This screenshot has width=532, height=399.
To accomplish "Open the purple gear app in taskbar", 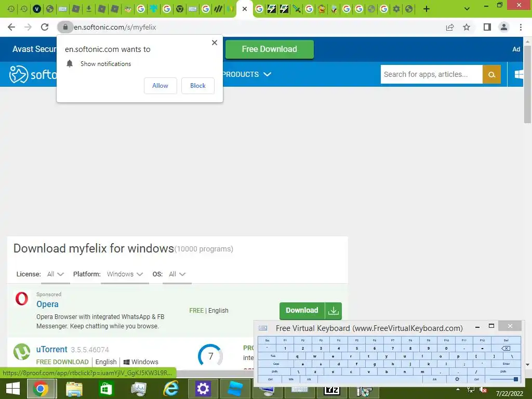I will (203, 389).
